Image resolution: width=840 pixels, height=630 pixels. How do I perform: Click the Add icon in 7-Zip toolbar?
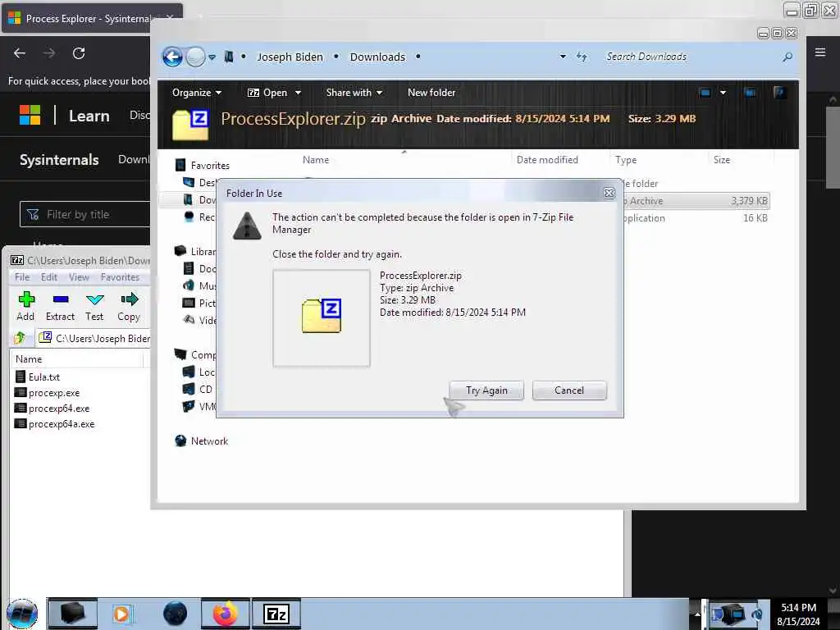26,299
